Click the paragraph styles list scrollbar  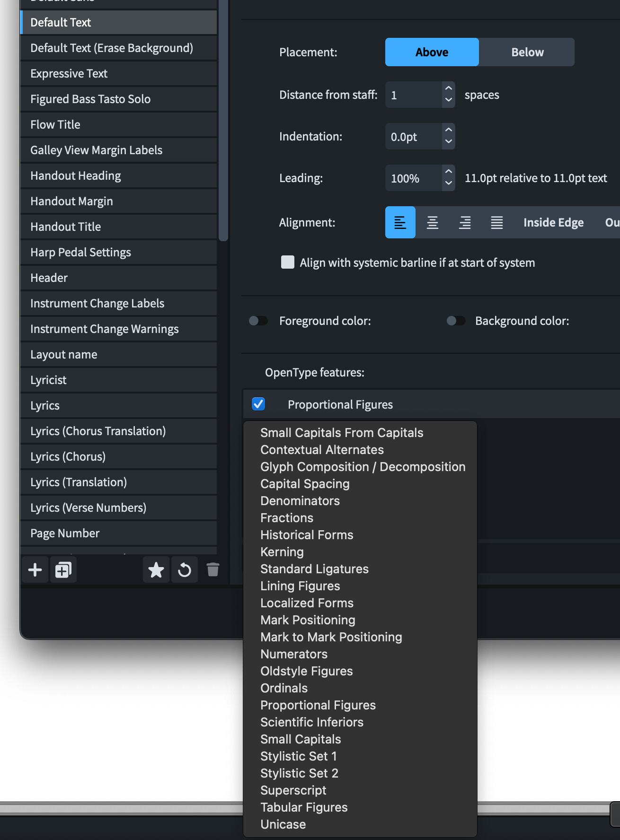[x=223, y=121]
